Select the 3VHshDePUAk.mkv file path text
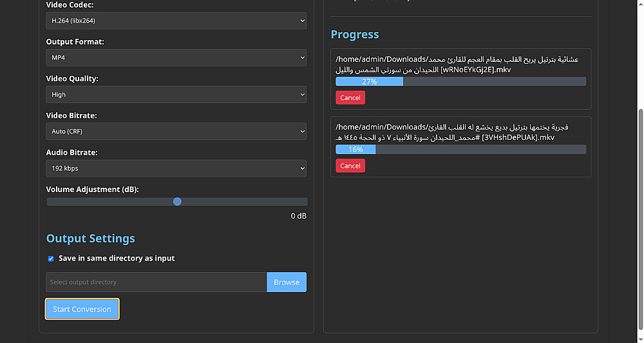Viewport: 644px width, 343px height. tap(452, 132)
